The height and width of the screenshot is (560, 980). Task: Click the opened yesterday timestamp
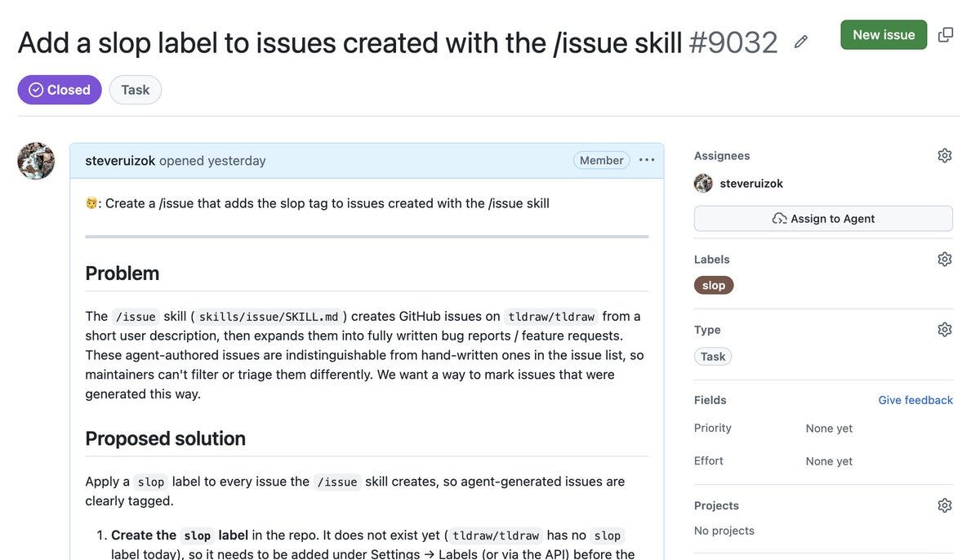212,160
